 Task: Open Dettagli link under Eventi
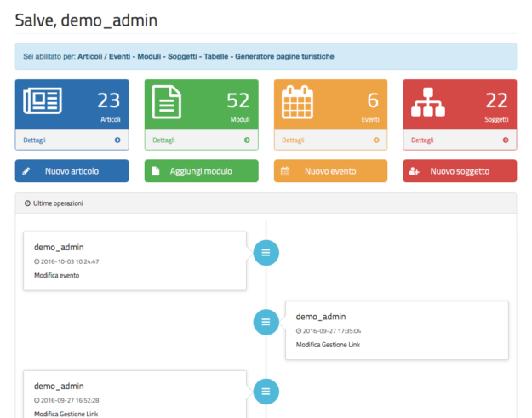tap(294, 140)
